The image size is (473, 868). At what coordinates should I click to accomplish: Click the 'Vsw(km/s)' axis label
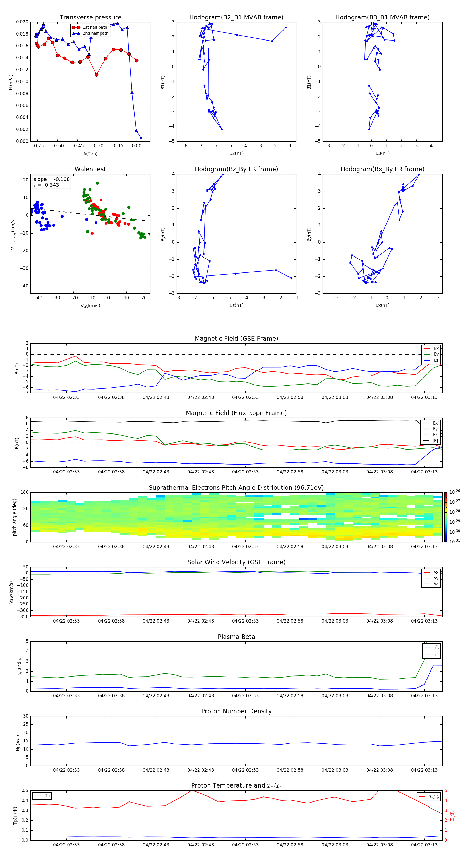[11, 592]
